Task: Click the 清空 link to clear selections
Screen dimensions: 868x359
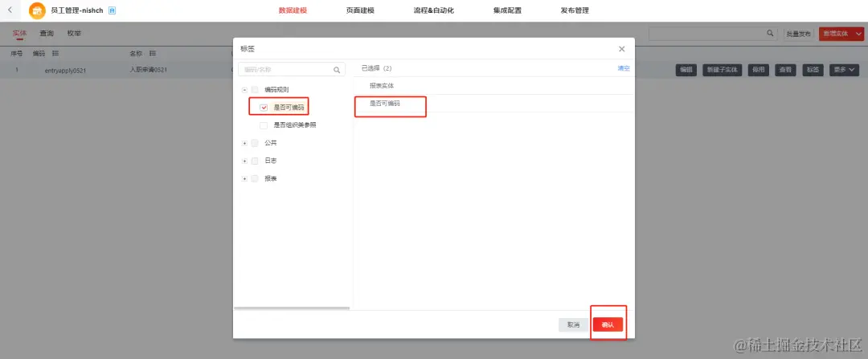Action: (624, 68)
